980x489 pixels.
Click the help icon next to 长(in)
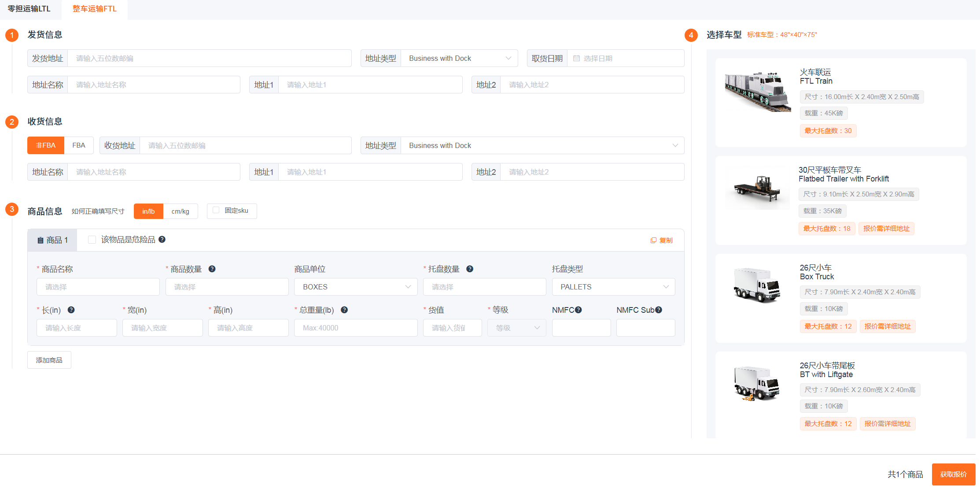pyautogui.click(x=71, y=310)
